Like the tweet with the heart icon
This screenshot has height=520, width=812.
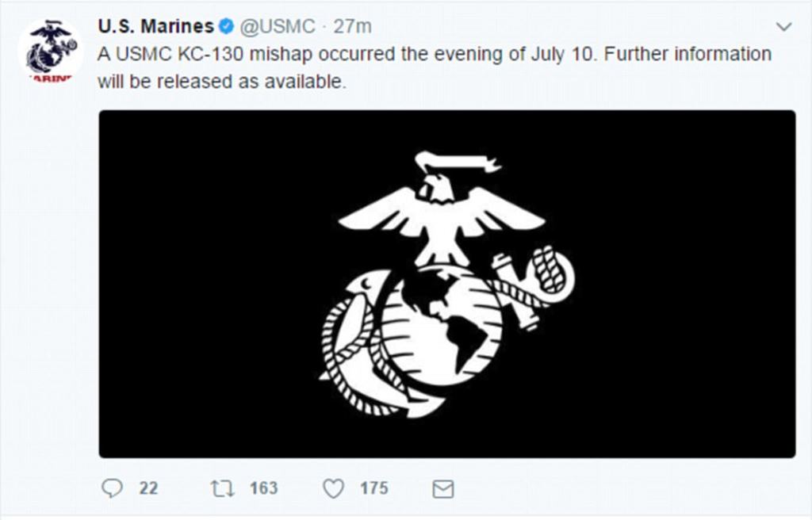pos(333,488)
